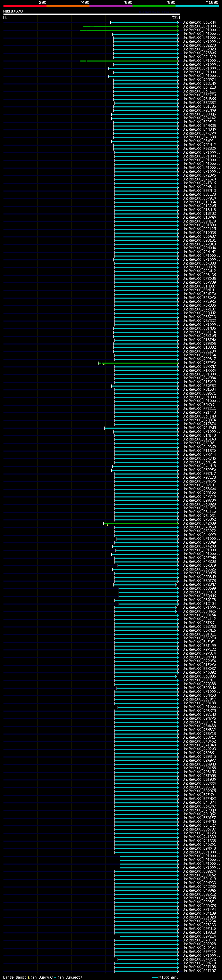
Task: Open hit UniRef100_B6RB23
Action: [199, 49]
